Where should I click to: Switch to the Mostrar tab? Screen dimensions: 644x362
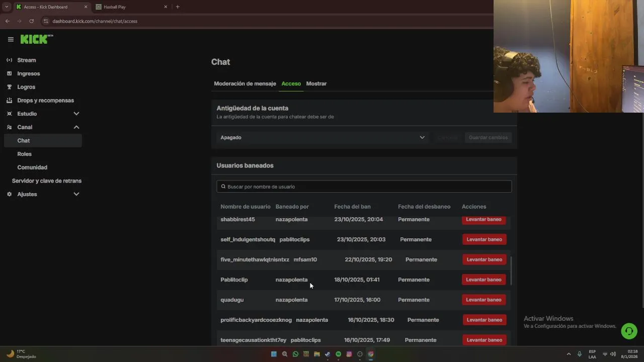[x=316, y=83]
